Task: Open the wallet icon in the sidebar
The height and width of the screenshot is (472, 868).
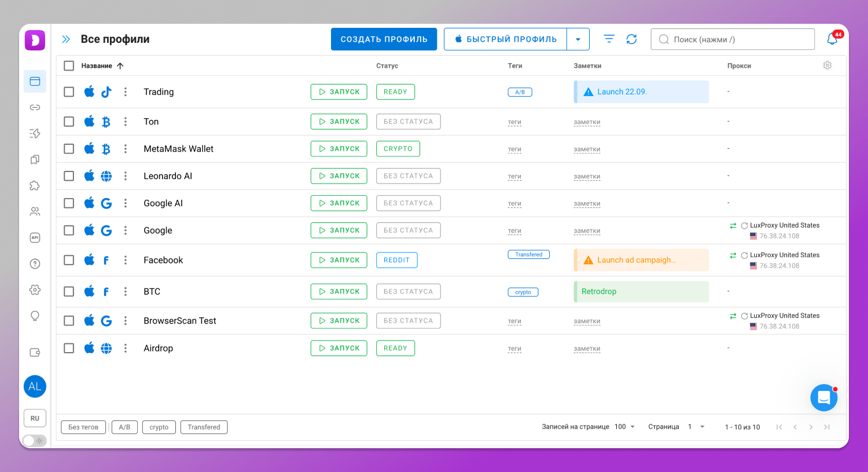Action: tap(35, 352)
